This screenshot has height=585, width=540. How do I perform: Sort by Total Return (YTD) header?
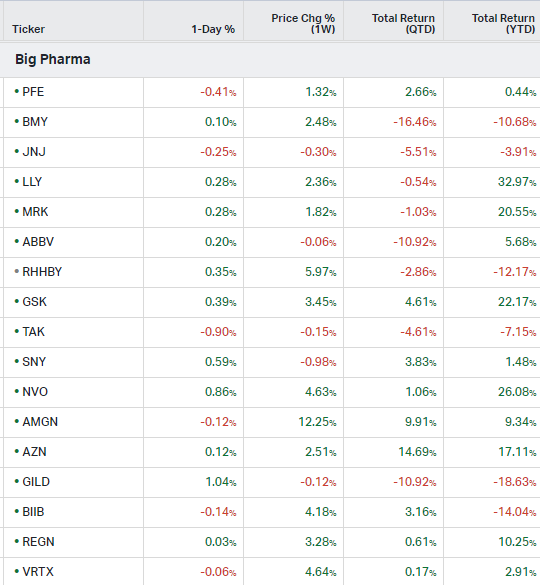(503, 24)
